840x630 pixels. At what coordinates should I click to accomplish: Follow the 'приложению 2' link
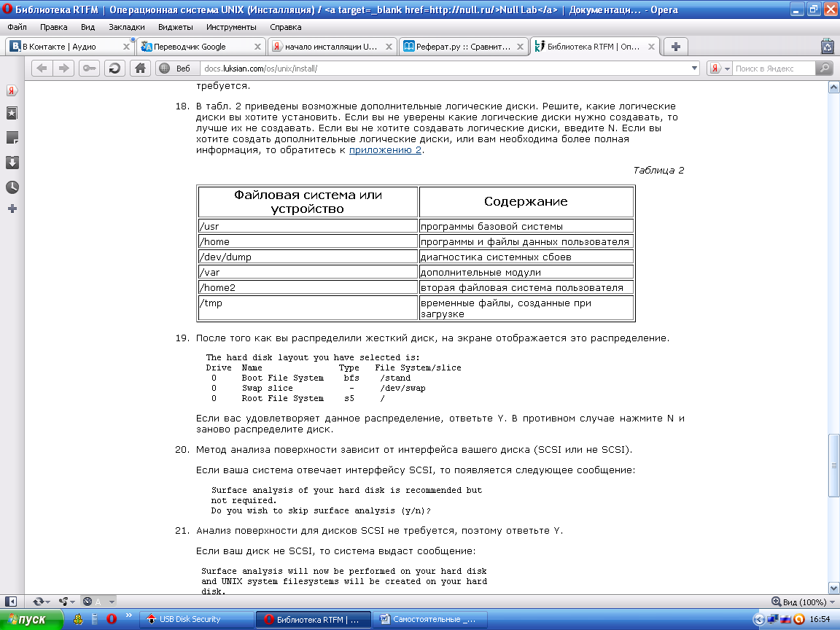pyautogui.click(x=385, y=150)
